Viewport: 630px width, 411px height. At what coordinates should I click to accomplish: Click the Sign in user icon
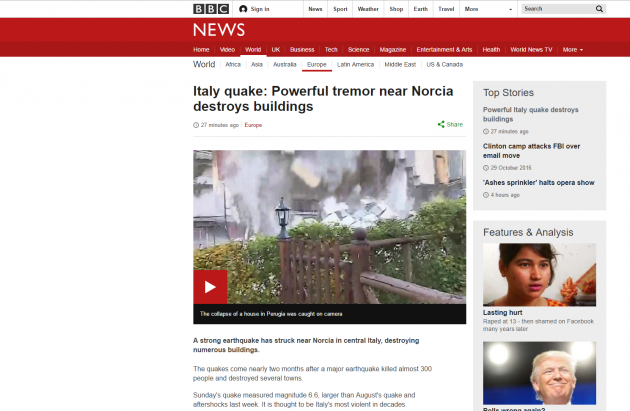tap(243, 9)
